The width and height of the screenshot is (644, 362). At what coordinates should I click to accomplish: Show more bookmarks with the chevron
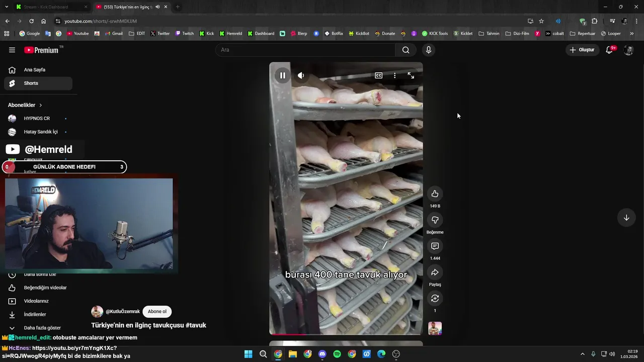coord(631,34)
